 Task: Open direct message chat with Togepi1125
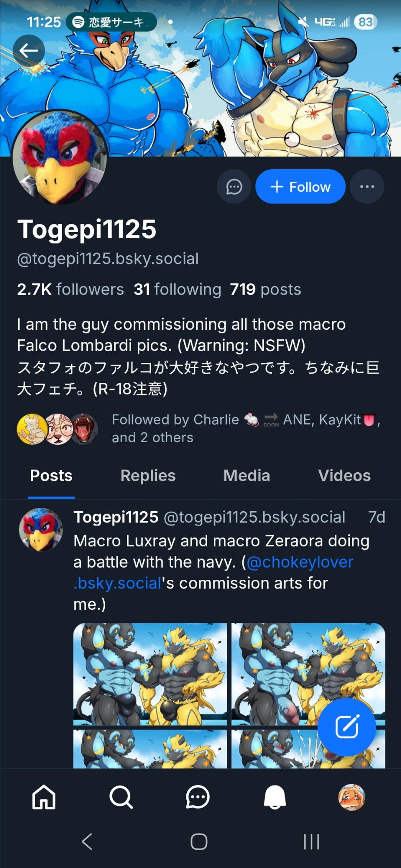[x=234, y=187]
